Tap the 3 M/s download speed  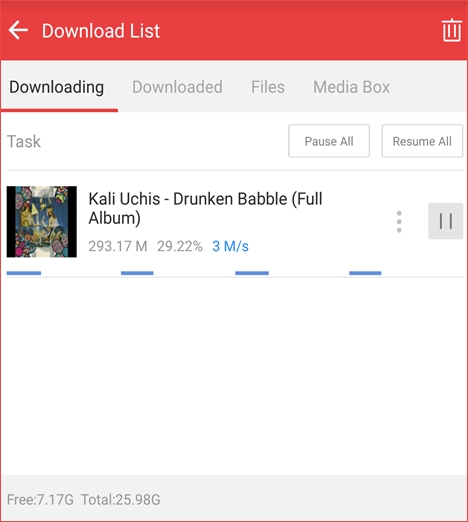click(x=230, y=247)
